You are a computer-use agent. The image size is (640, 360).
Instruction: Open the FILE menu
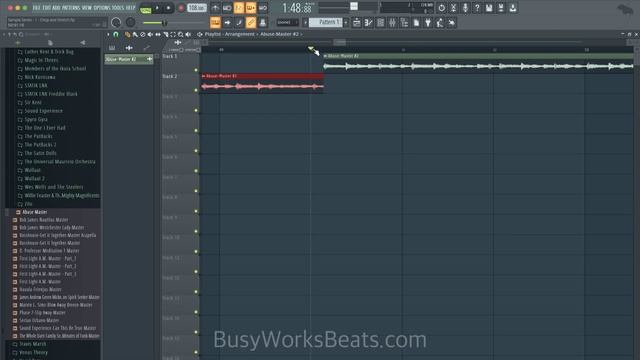(x=36, y=8)
